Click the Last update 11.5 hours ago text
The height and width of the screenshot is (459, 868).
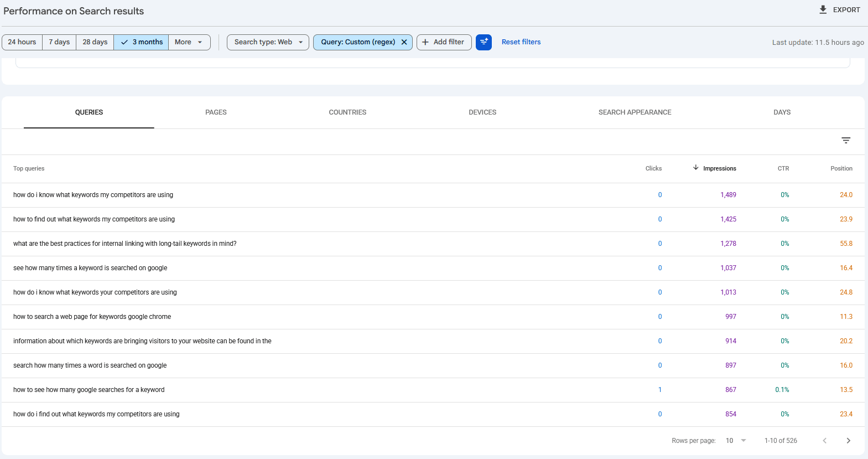(818, 43)
